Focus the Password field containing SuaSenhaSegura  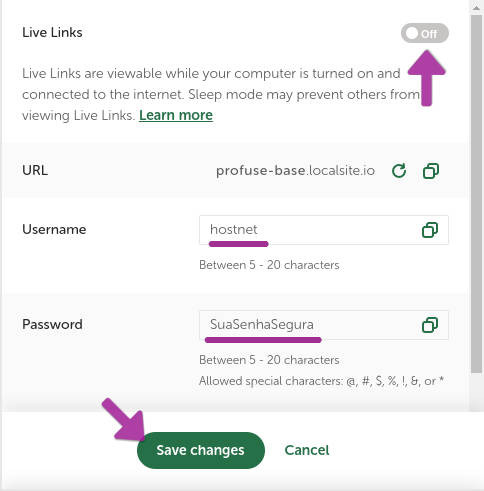tap(324, 325)
